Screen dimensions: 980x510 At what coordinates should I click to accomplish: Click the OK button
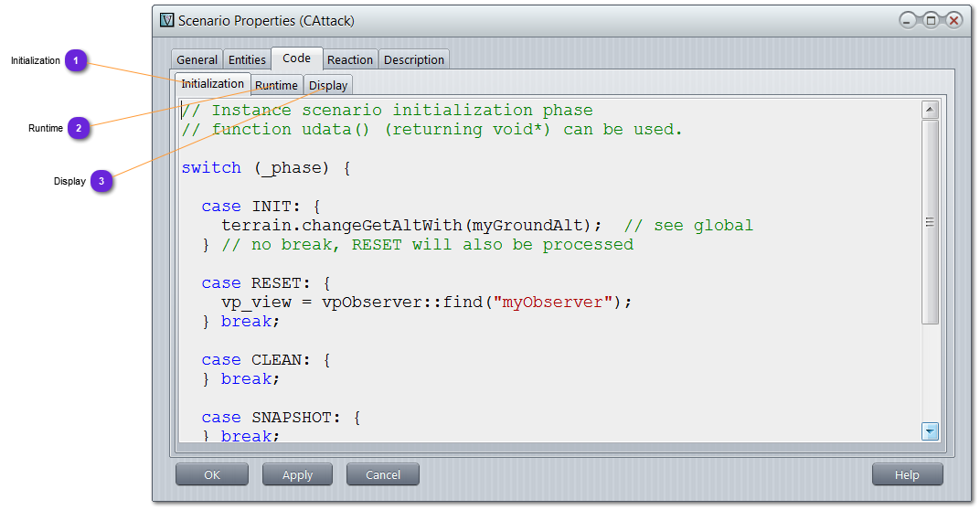coord(212,474)
